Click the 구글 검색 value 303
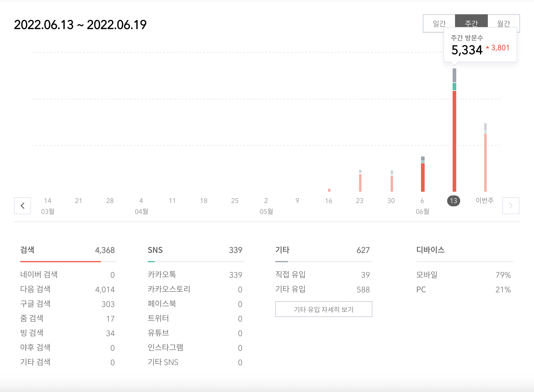534x392 pixels. click(108, 304)
